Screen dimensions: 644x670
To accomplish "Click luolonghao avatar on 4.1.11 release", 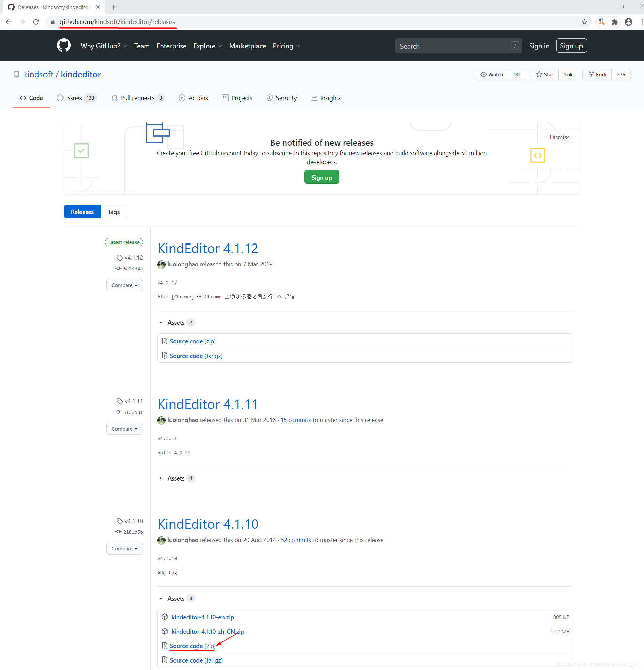I will [161, 420].
